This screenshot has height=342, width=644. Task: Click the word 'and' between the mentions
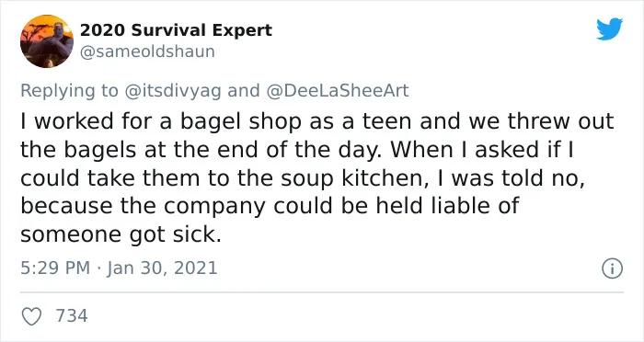(244, 91)
